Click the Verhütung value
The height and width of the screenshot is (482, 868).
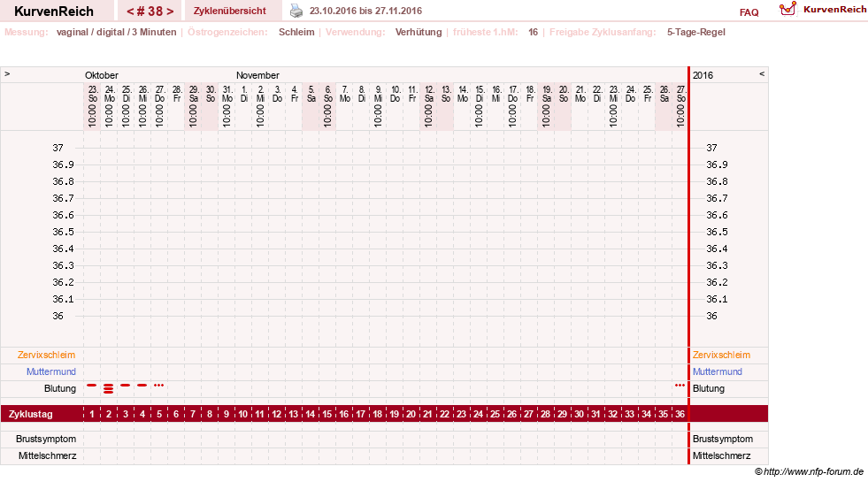(x=419, y=32)
